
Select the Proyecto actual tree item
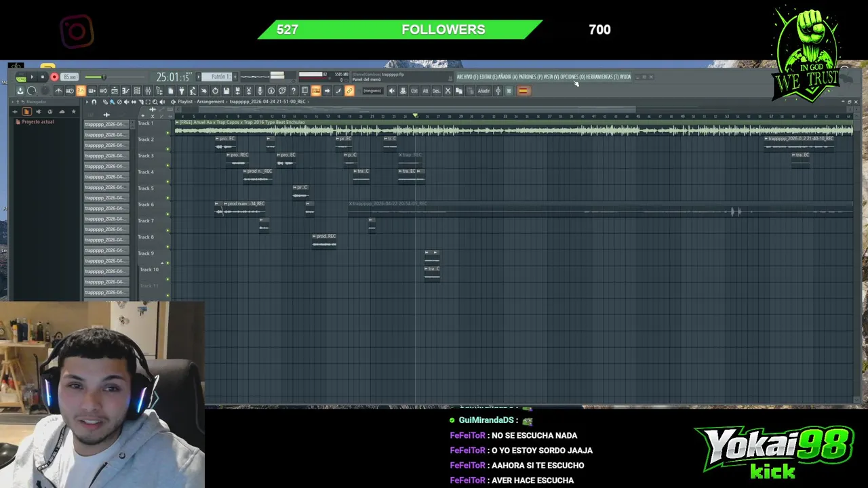(x=37, y=122)
